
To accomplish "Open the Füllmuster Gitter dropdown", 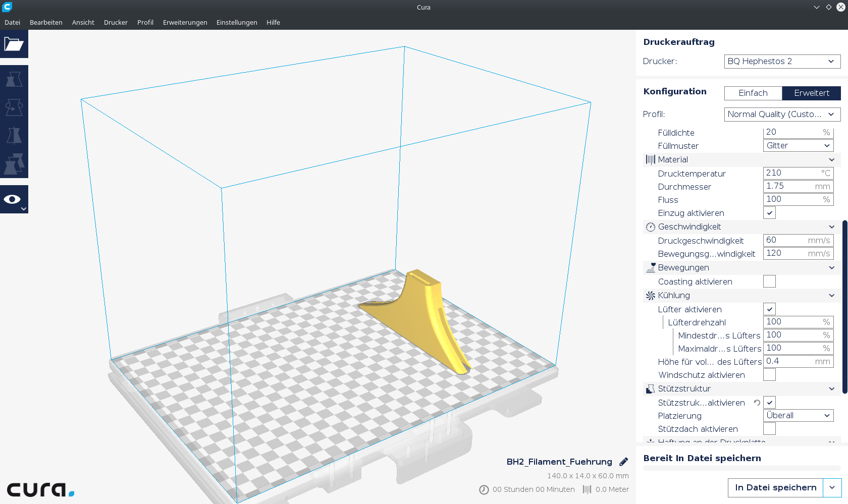I will pyautogui.click(x=798, y=146).
